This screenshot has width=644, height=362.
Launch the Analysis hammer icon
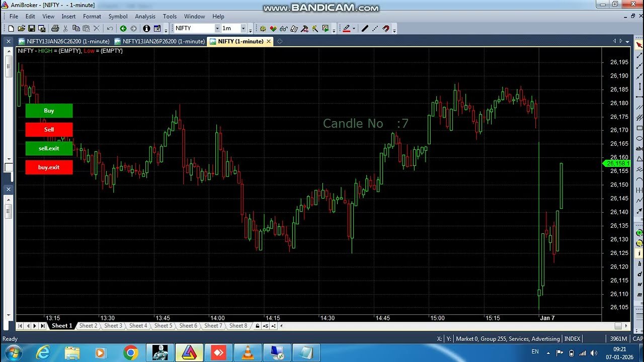tap(304, 28)
